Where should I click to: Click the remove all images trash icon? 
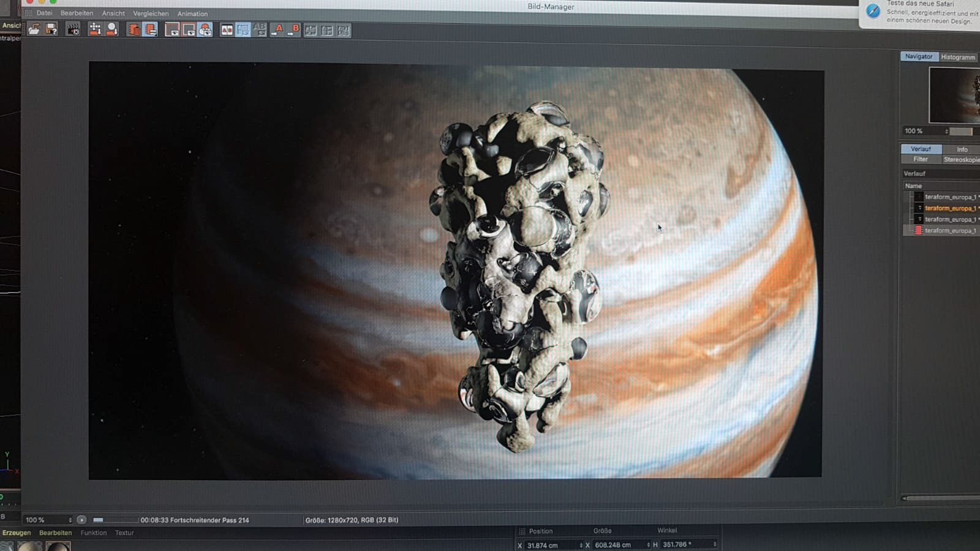(x=134, y=29)
